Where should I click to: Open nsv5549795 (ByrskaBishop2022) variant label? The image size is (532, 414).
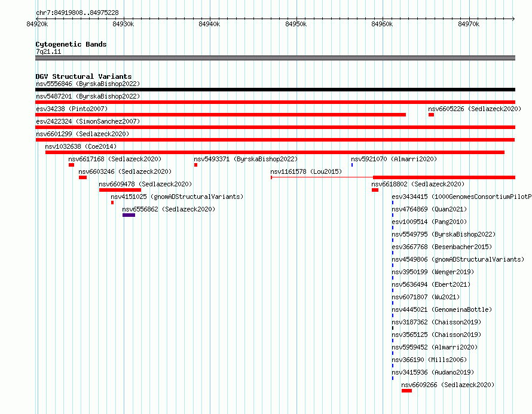point(444,234)
